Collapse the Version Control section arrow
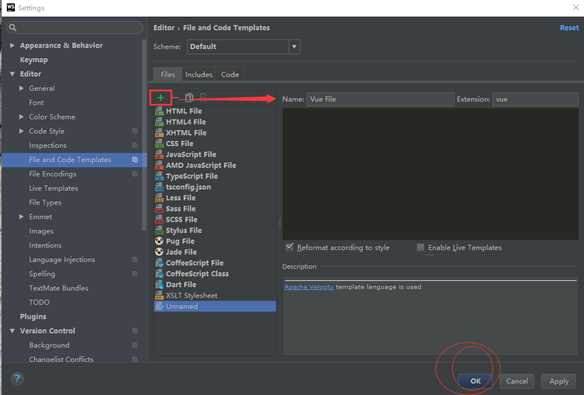The width and height of the screenshot is (584, 395). pyautogui.click(x=12, y=331)
